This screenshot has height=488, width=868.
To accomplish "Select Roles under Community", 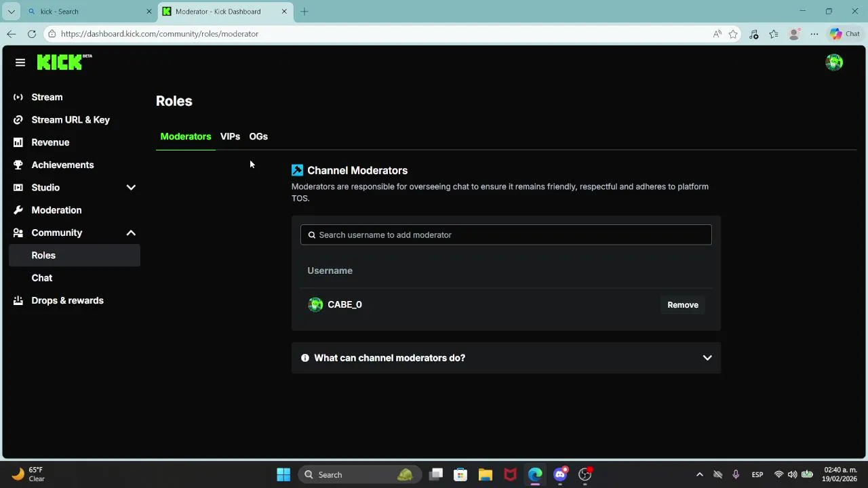I will pyautogui.click(x=75, y=256).
